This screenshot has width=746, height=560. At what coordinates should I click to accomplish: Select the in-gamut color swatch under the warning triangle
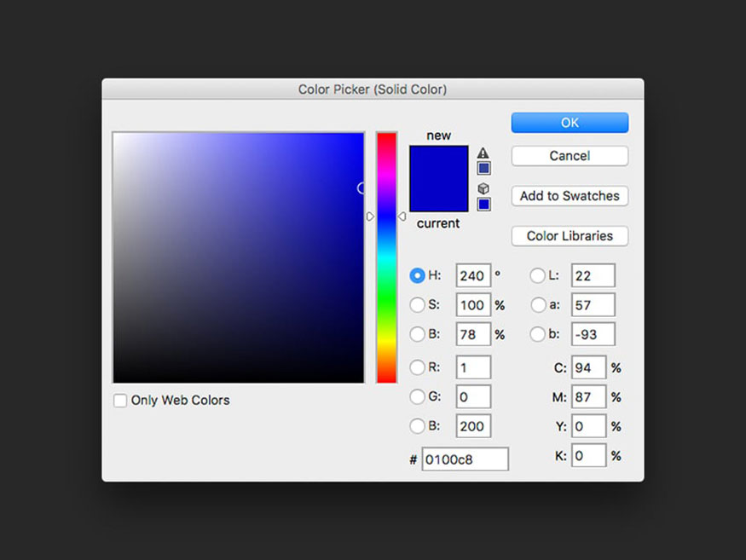(484, 168)
